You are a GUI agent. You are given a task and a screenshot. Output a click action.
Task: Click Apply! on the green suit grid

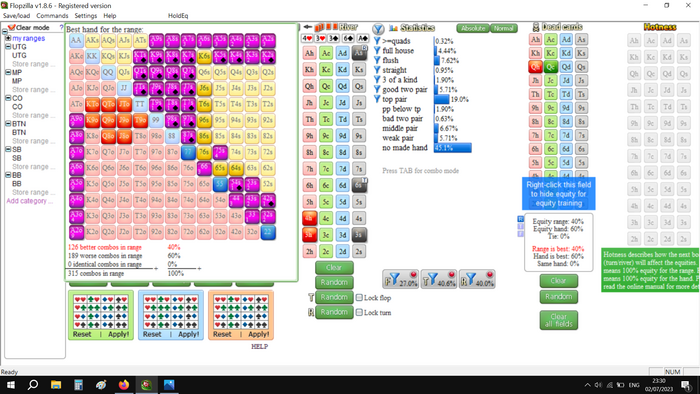tap(118, 334)
